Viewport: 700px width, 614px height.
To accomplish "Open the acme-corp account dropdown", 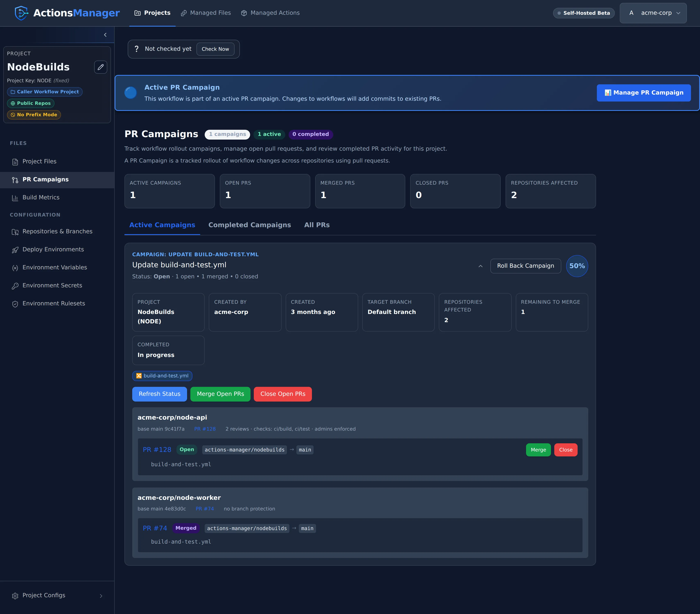I will 653,13.
